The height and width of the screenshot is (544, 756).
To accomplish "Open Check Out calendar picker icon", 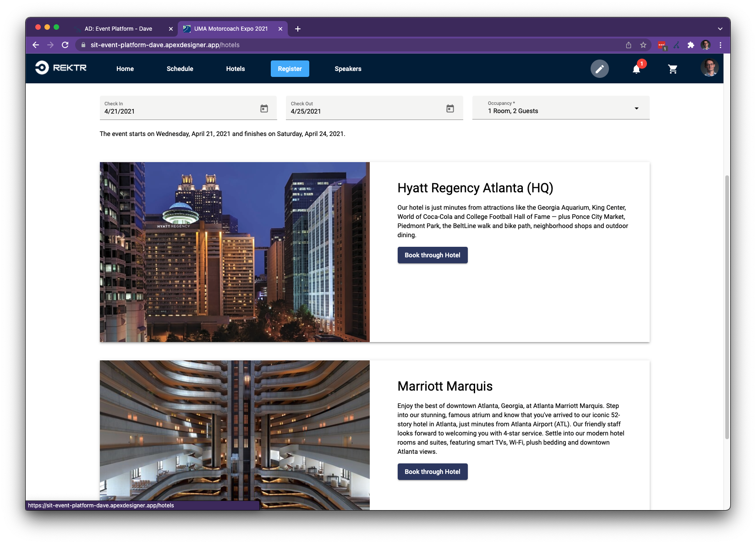I will (x=450, y=109).
